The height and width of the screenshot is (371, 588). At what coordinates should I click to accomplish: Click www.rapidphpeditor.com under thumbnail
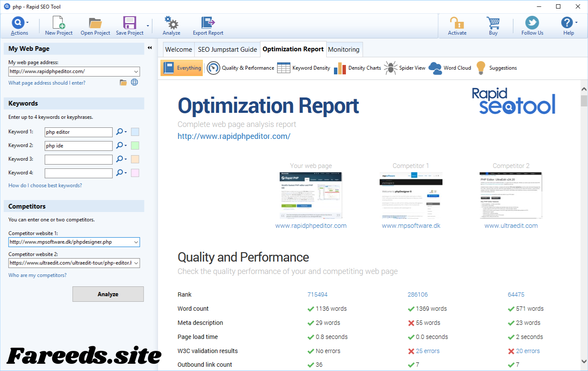(311, 226)
